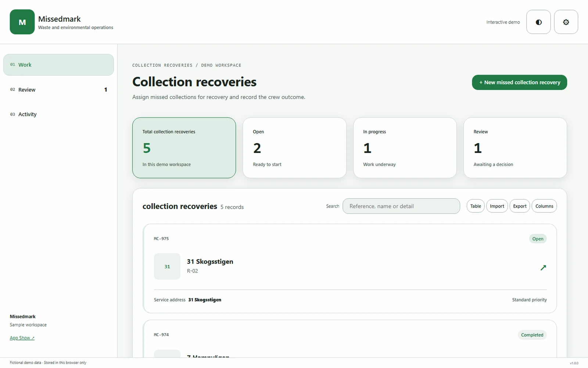Screen dimensions: 588x368
Task: Click the Sample workspace label in sidebar
Action: pyautogui.click(x=28, y=325)
